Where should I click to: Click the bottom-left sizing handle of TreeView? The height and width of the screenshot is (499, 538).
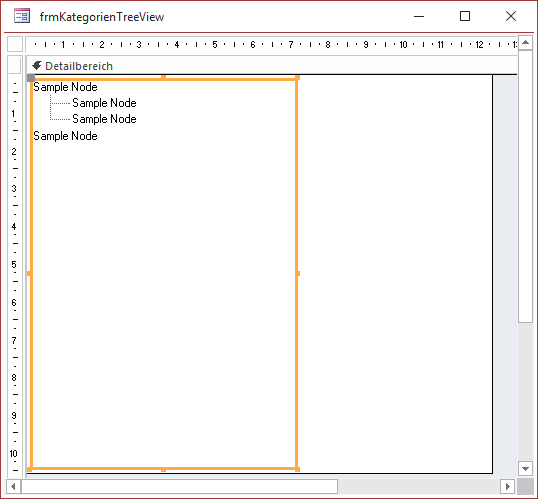[x=29, y=469]
